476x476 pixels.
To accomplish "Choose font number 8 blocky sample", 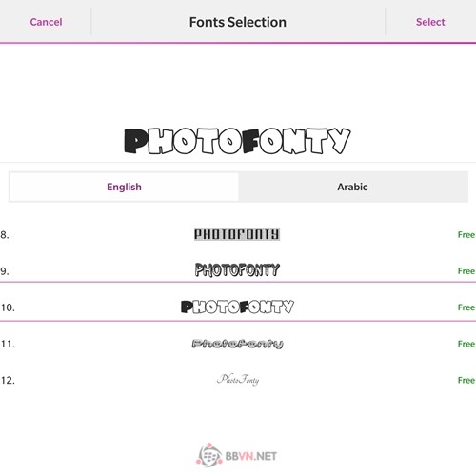I will 237,234.
